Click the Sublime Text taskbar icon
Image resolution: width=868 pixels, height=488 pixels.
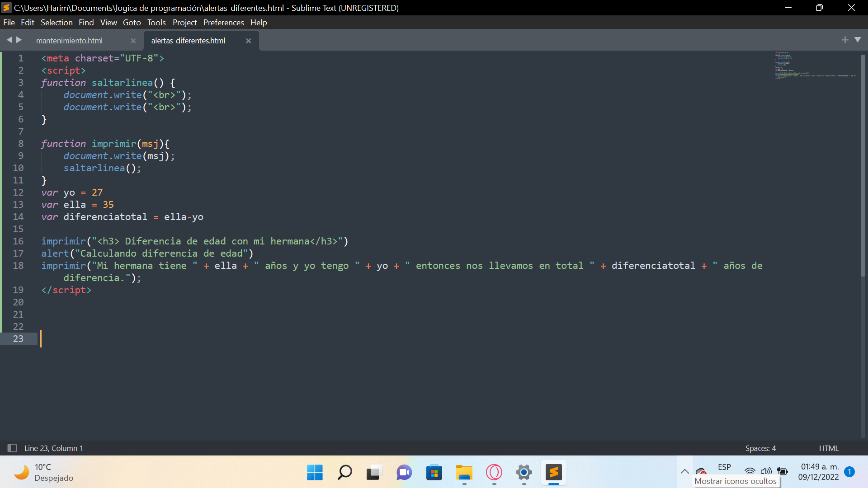[x=554, y=473]
